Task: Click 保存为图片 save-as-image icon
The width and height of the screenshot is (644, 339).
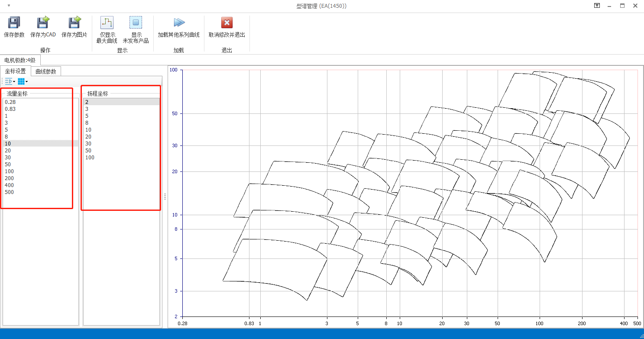Action: click(x=74, y=23)
